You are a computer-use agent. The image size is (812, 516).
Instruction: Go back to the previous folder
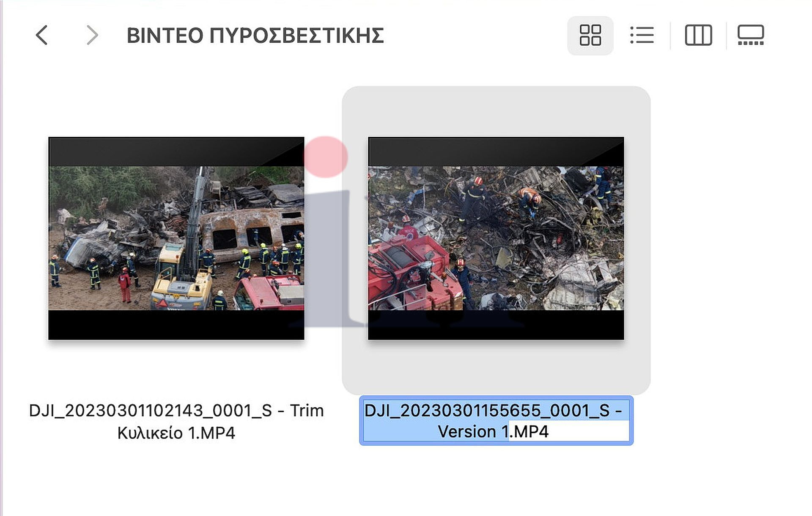point(42,35)
